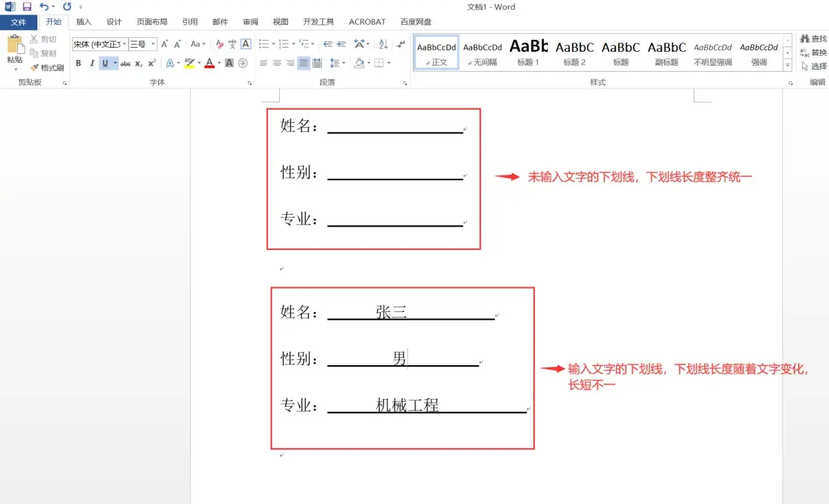
Task: Open the 页面布局 (Page Layout) tab
Action: point(152,22)
